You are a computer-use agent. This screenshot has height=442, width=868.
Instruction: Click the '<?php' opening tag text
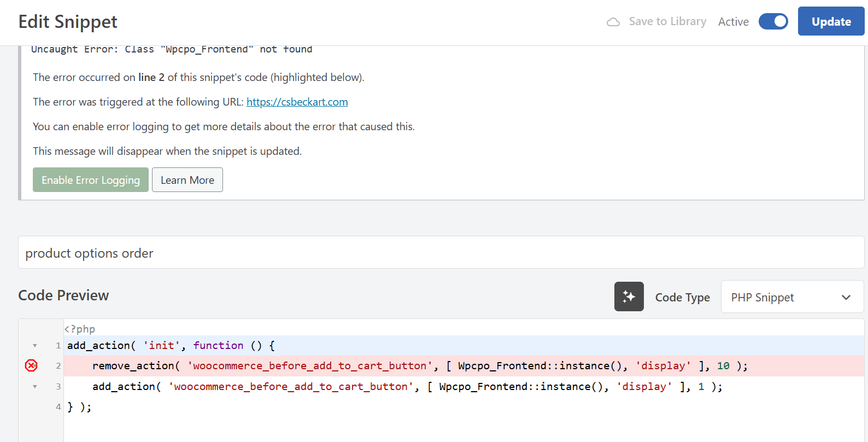pos(80,329)
